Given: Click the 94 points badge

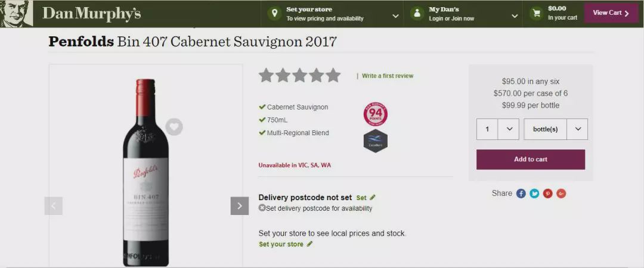Looking at the screenshot, I should (x=376, y=114).
